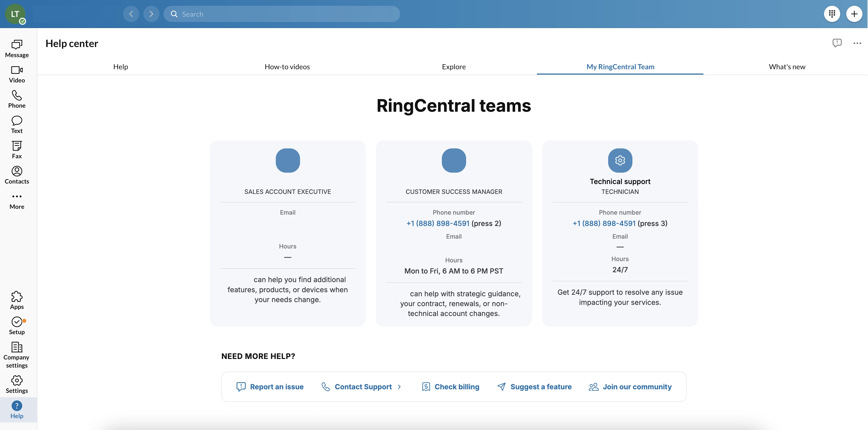The image size is (868, 430).
Task: Switch to the What's new tab
Action: (787, 67)
